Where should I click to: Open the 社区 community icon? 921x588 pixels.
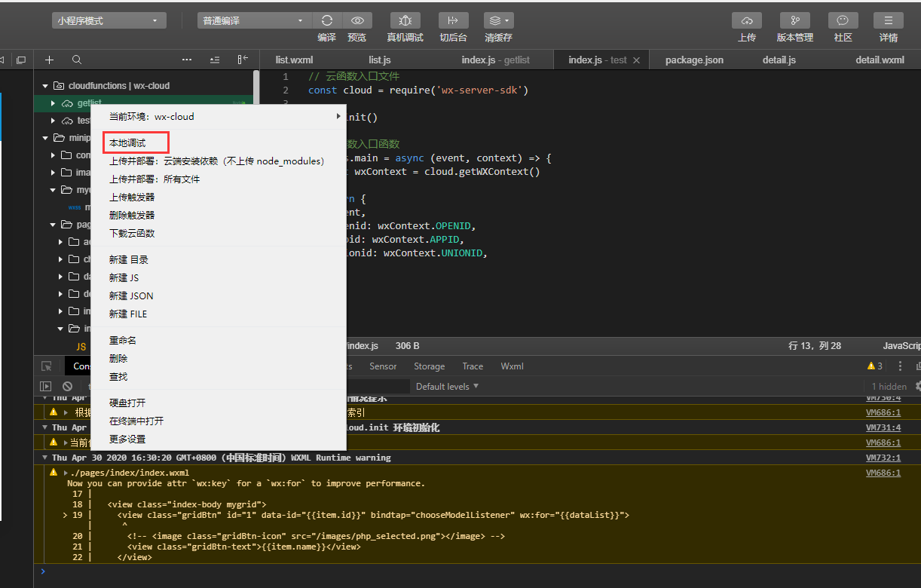tap(843, 20)
